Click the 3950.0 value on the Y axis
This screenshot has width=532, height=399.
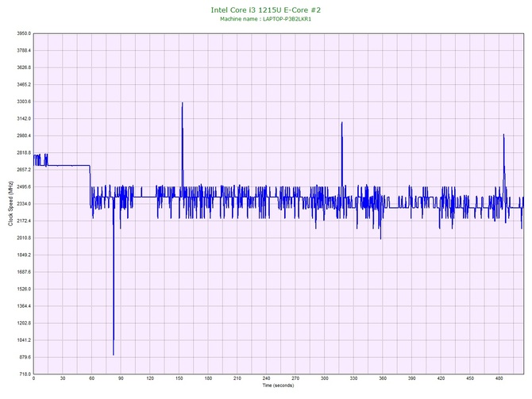21,34
